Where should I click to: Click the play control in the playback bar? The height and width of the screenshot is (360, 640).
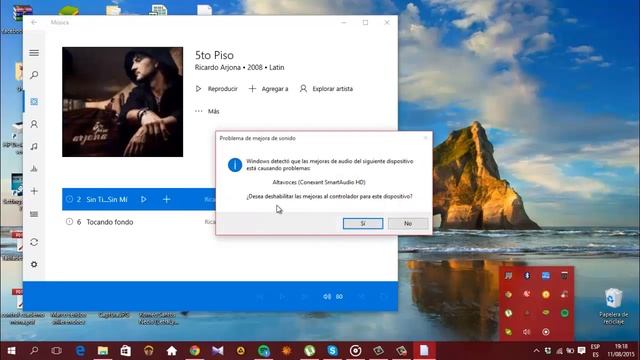coord(282,297)
